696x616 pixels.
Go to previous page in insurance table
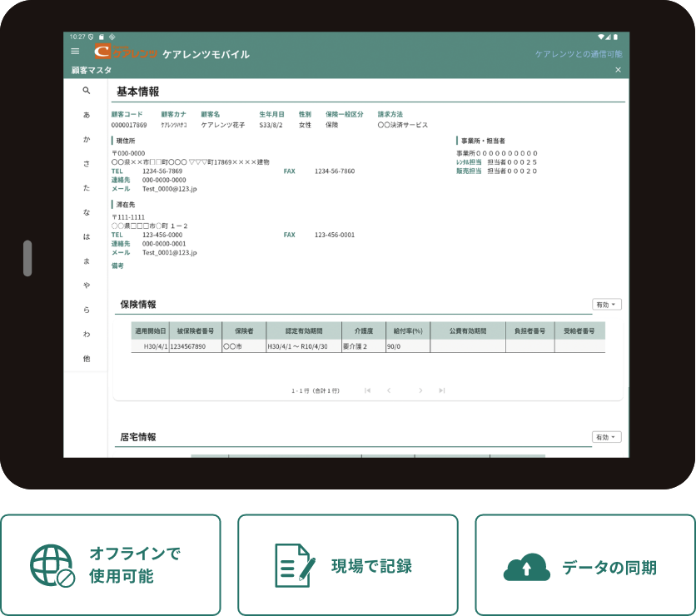click(x=389, y=390)
